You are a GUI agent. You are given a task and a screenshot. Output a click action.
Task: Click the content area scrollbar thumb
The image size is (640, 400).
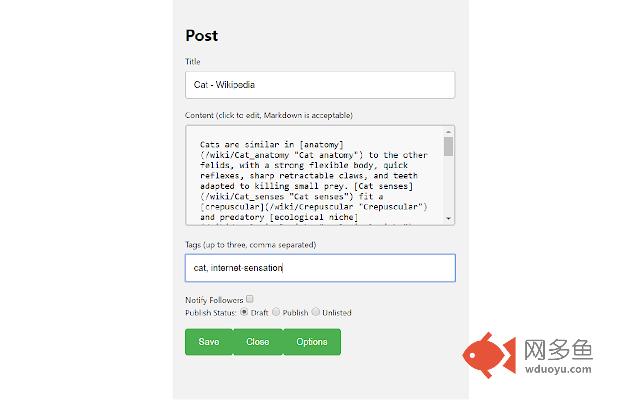point(449,146)
